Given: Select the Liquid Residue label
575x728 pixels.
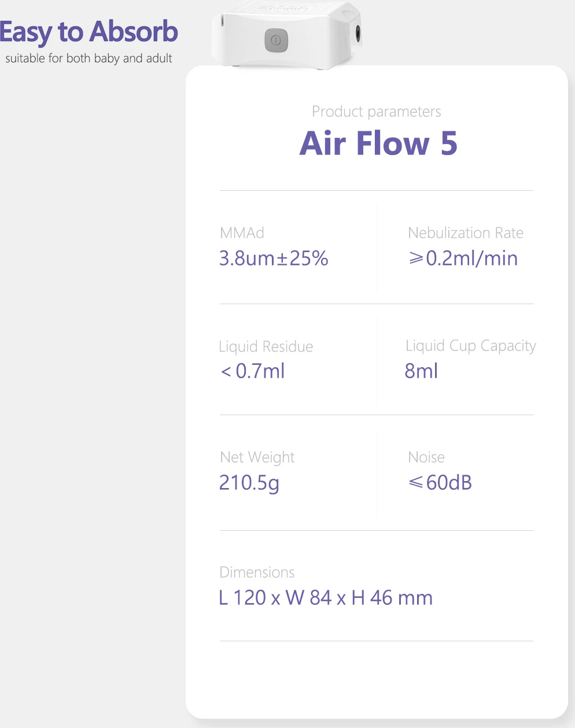Looking at the screenshot, I should tap(266, 346).
